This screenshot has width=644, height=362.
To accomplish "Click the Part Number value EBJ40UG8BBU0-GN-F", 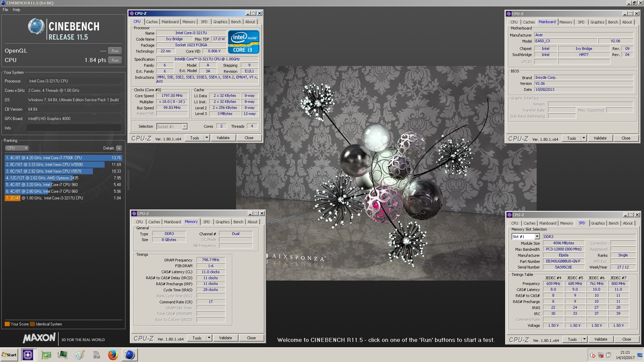I will (563, 261).
